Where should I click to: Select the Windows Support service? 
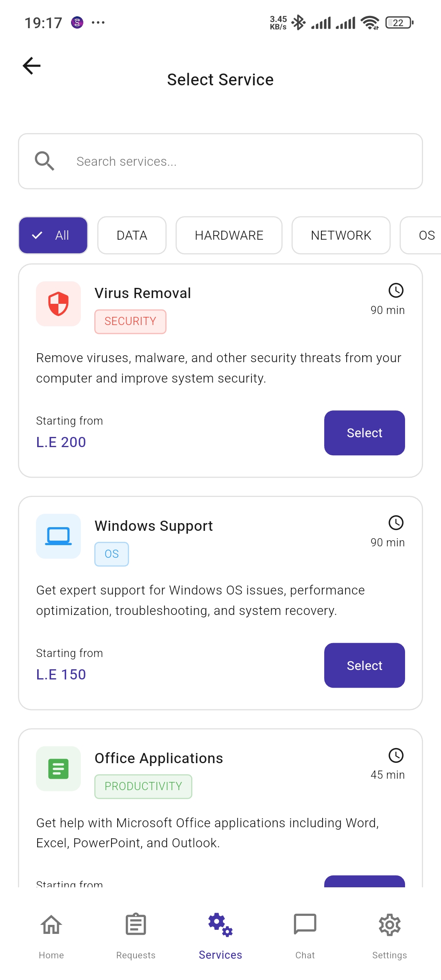pos(365,666)
